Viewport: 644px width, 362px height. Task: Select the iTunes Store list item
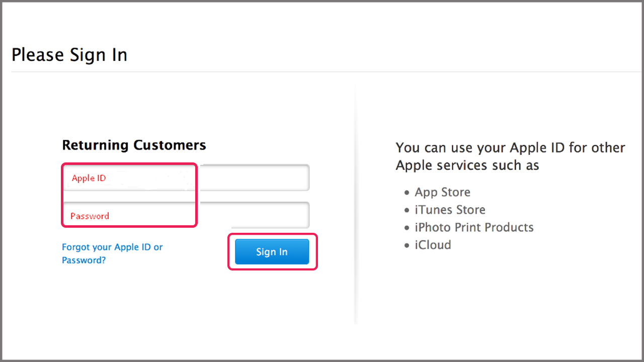(x=450, y=210)
